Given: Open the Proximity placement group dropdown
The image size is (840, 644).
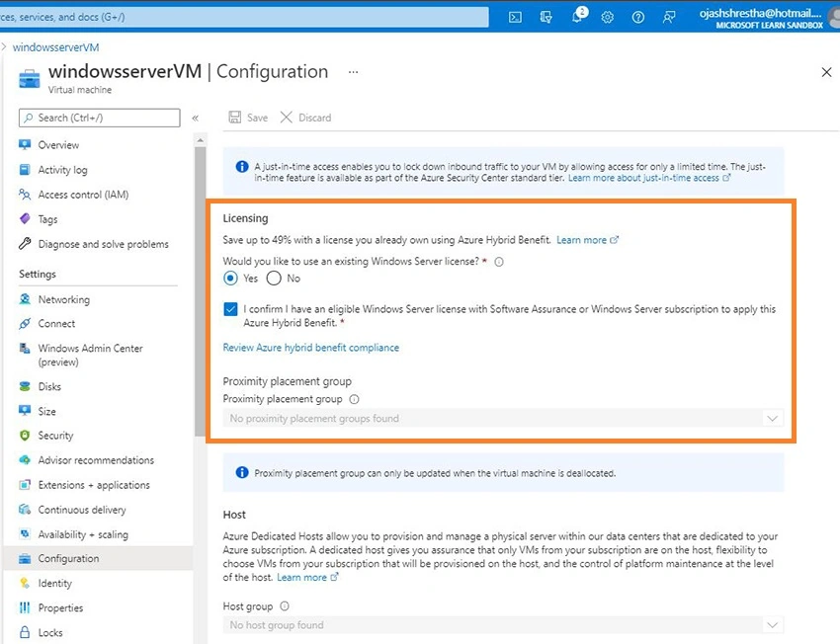Looking at the screenshot, I should pyautogui.click(x=503, y=418).
